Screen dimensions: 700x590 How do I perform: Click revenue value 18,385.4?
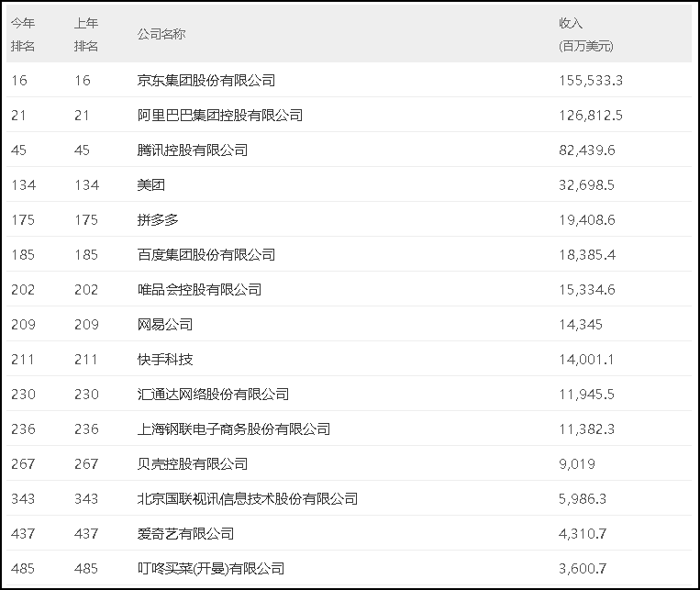(x=587, y=254)
